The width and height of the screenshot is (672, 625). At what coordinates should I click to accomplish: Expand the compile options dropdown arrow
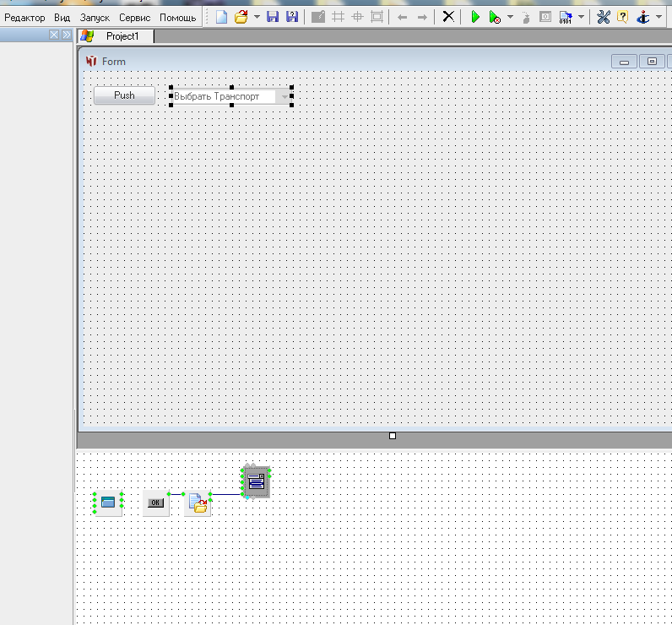tap(581, 17)
